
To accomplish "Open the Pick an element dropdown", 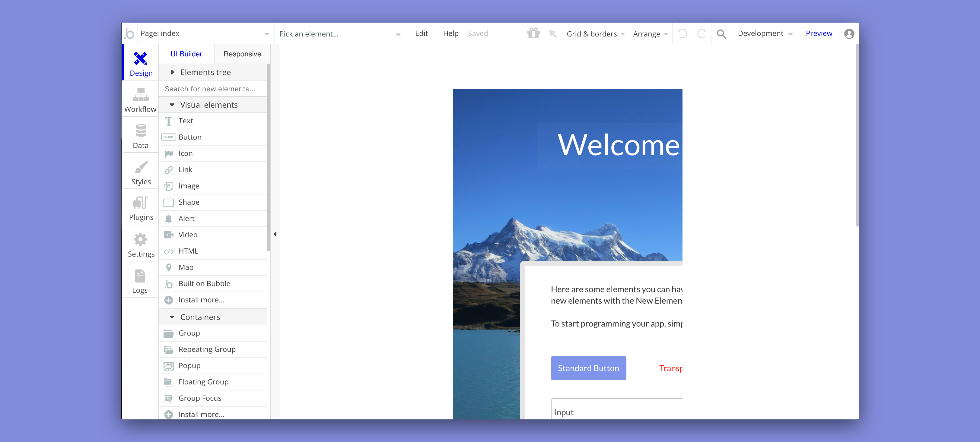I will (340, 34).
